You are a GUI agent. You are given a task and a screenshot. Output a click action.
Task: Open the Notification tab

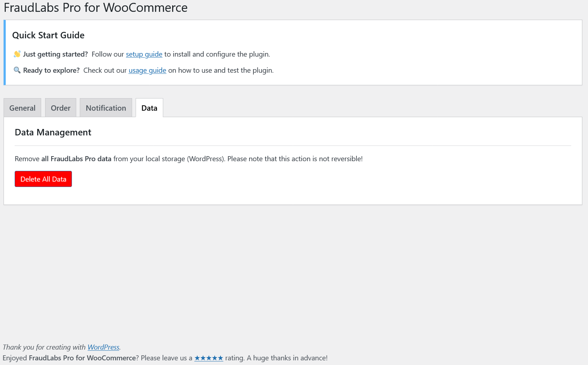click(x=106, y=108)
